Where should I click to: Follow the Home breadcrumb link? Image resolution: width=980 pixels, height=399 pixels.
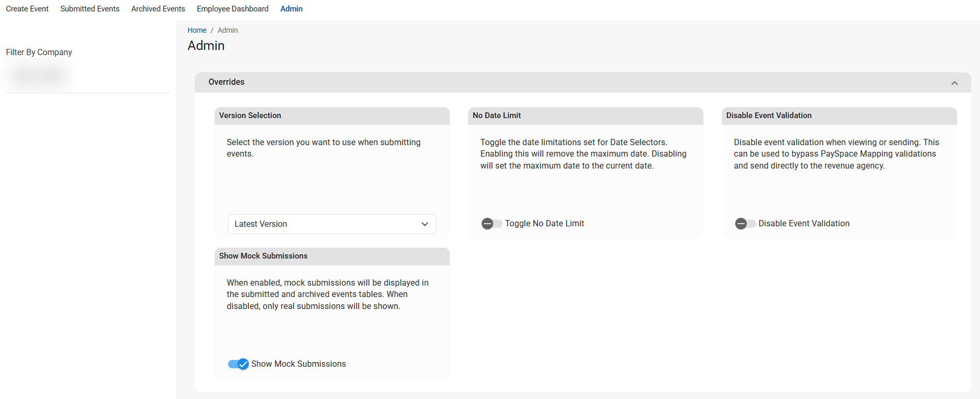(197, 30)
